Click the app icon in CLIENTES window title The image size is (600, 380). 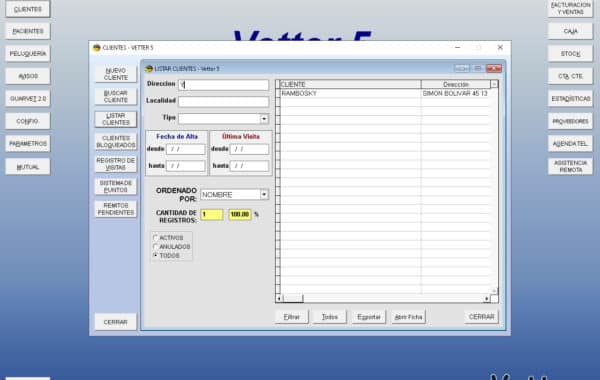point(96,47)
